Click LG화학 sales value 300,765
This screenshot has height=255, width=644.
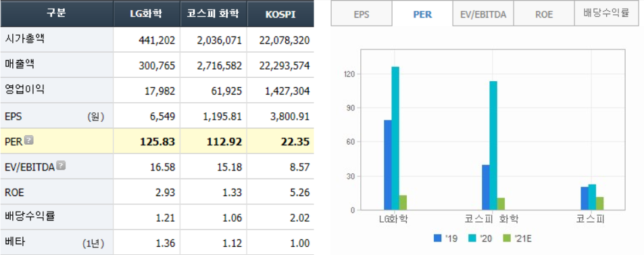click(157, 66)
